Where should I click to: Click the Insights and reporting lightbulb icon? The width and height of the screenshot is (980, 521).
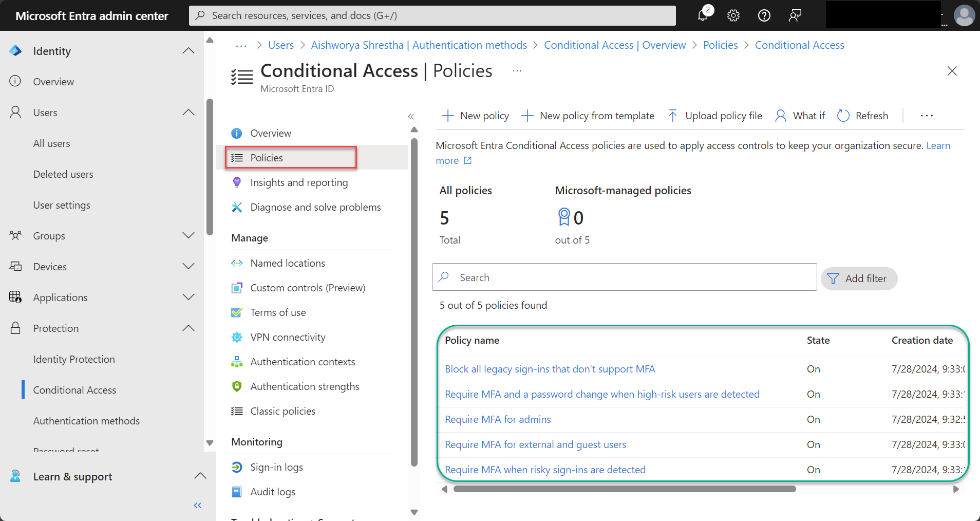click(237, 182)
